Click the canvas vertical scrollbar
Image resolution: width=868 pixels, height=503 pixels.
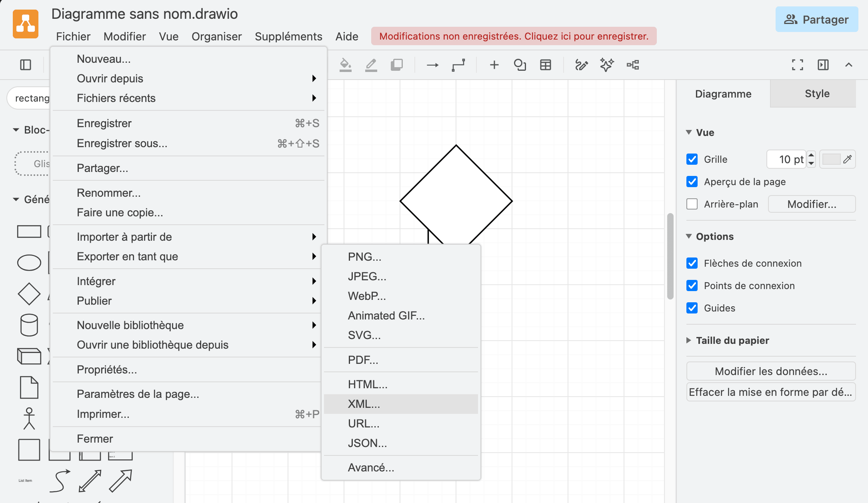click(x=670, y=256)
